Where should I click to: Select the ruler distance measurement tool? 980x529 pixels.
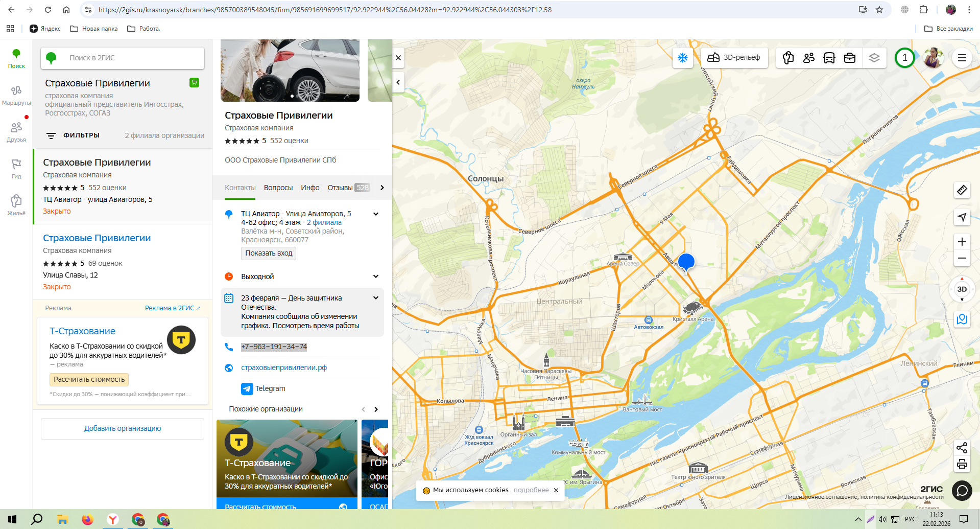pyautogui.click(x=962, y=190)
